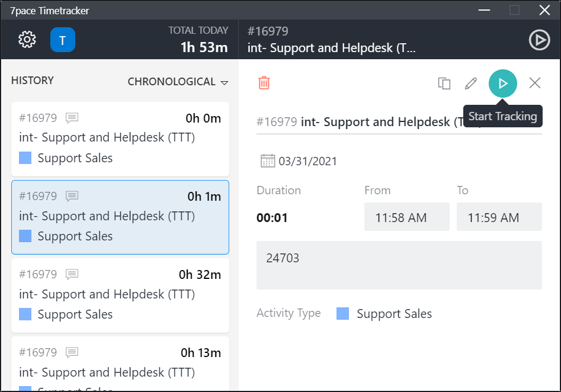
Task: Click the comment icon on the 0h 32m entry
Action: [x=72, y=274]
